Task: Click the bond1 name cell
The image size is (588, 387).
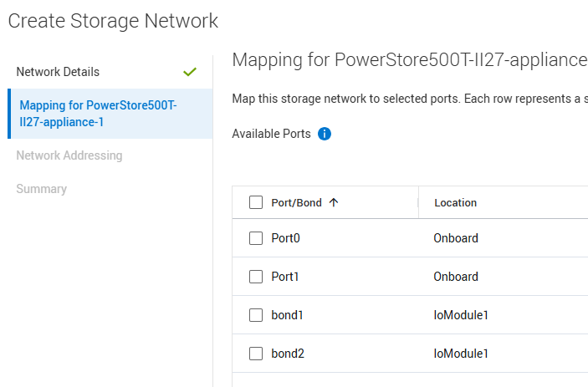Action: (x=287, y=315)
